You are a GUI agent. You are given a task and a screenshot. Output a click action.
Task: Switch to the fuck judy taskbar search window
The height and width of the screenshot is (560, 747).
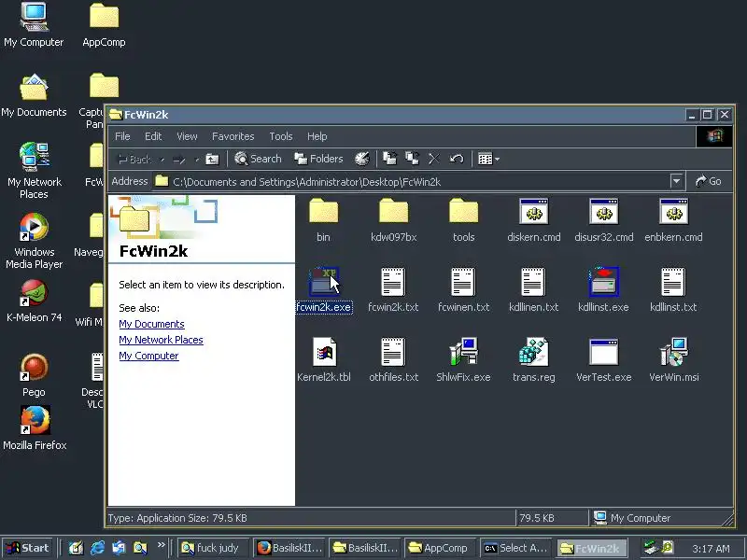pos(215,548)
